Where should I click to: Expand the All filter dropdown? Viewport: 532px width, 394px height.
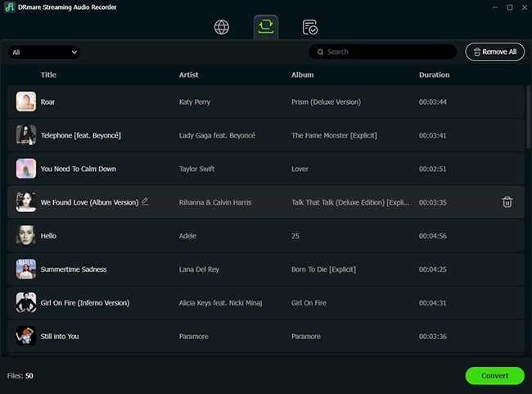[x=44, y=52]
